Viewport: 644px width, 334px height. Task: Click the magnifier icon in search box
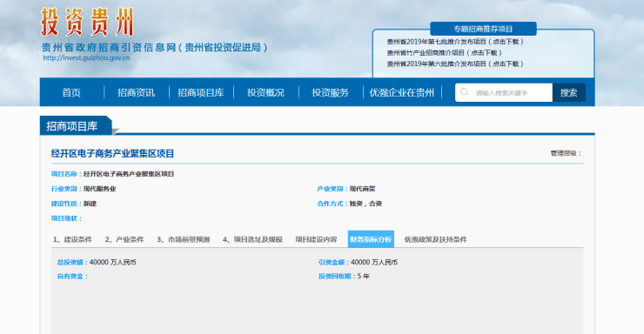point(464,92)
